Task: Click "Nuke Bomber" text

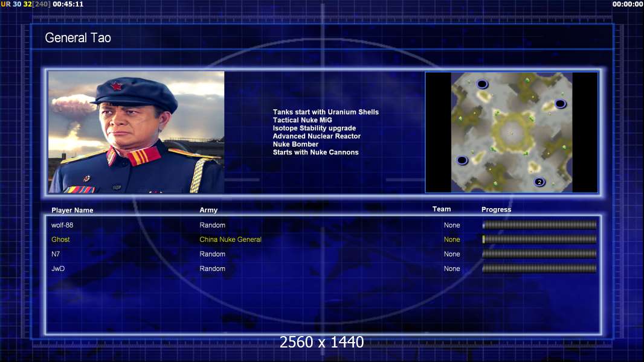Action: (295, 144)
